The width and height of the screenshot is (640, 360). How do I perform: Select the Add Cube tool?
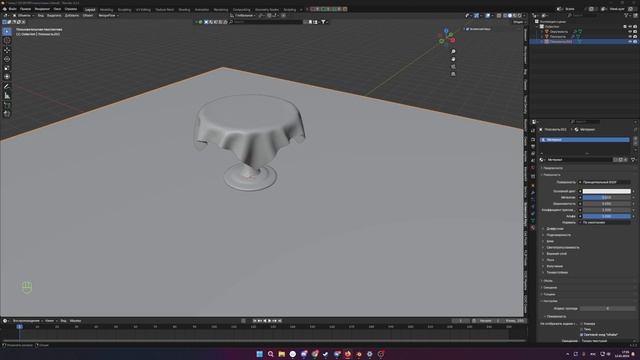[x=7, y=105]
